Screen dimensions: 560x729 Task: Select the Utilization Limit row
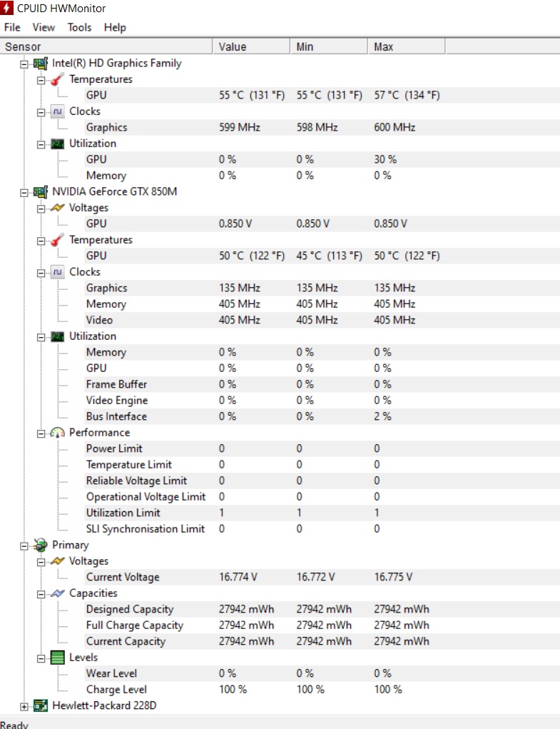280,513
